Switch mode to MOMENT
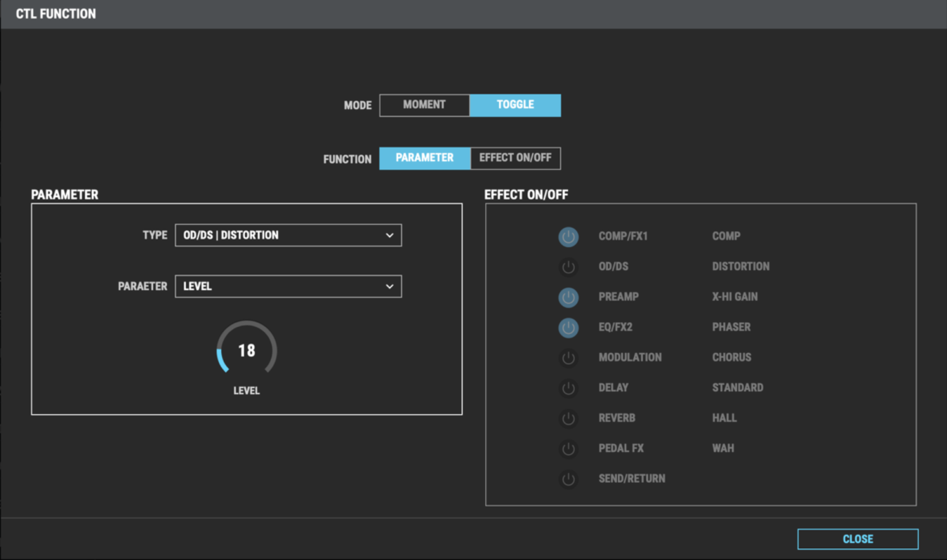947x560 pixels. [x=424, y=105]
